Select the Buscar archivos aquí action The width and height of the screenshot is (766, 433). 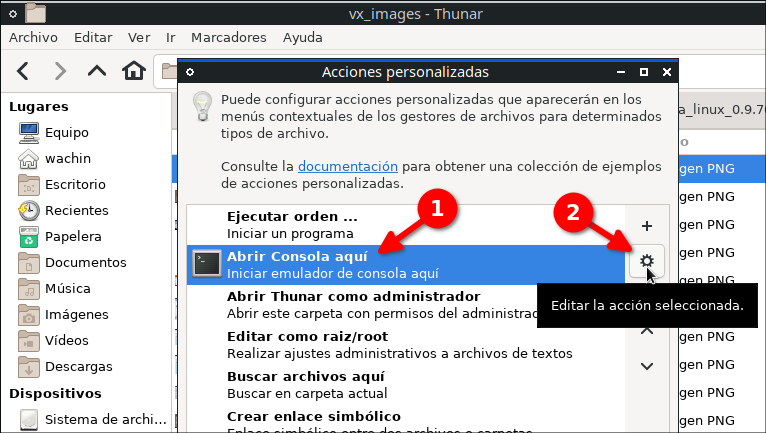pos(405,385)
